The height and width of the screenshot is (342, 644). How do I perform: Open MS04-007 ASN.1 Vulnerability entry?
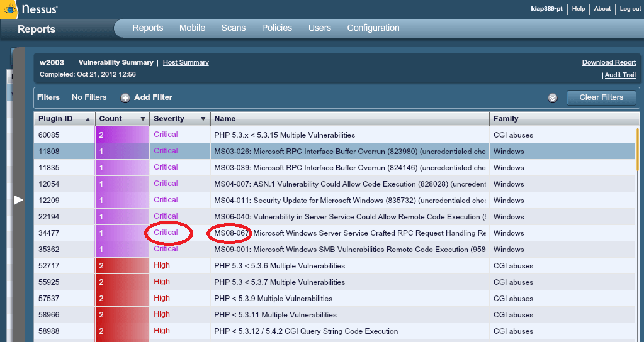pos(350,184)
